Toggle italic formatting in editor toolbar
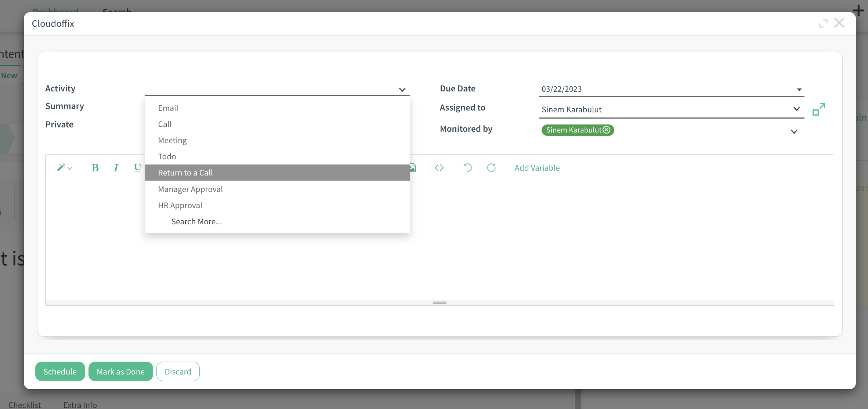Viewport: 868px width, 409px height. click(x=116, y=168)
